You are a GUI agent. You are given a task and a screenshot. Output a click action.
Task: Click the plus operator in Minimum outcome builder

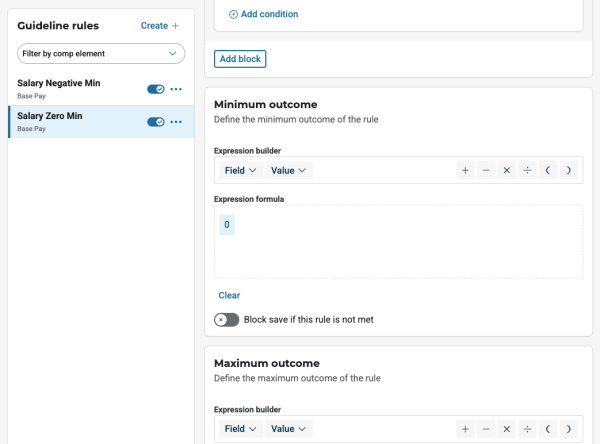point(465,171)
